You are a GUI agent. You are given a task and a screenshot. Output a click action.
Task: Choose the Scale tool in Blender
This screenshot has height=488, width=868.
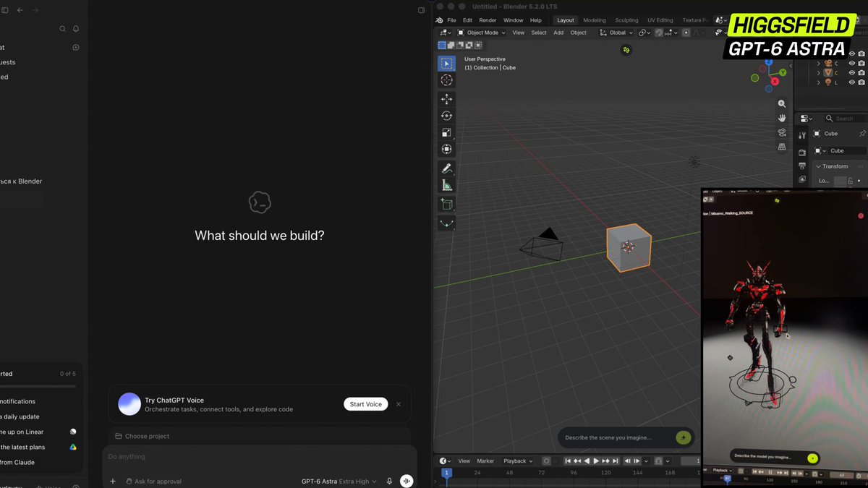447,132
